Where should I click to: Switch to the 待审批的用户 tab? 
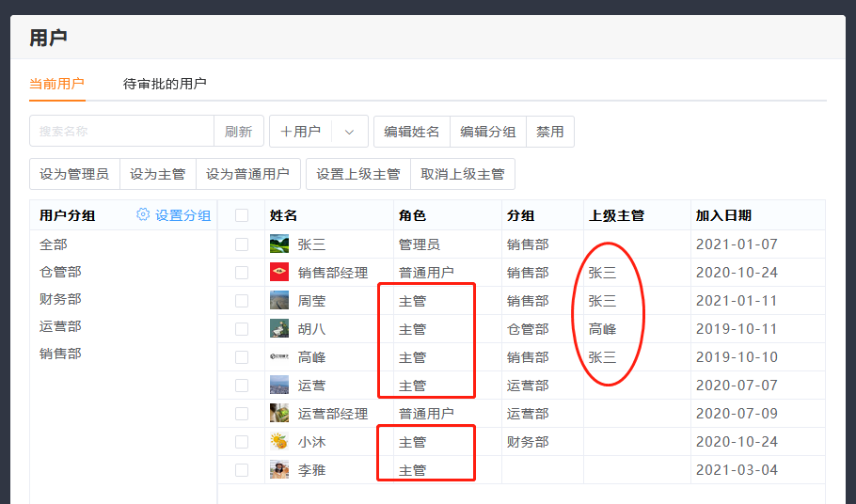tap(165, 84)
